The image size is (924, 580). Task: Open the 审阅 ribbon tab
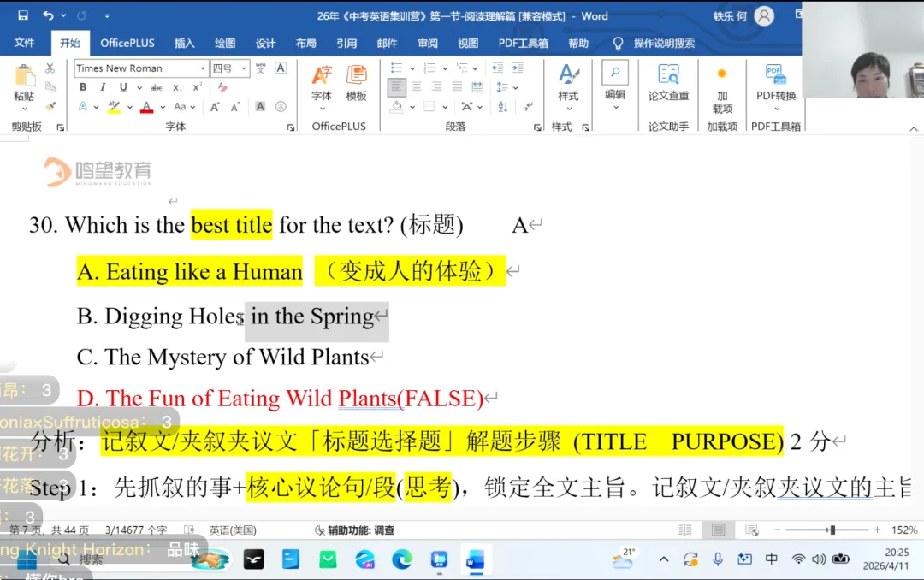(428, 43)
